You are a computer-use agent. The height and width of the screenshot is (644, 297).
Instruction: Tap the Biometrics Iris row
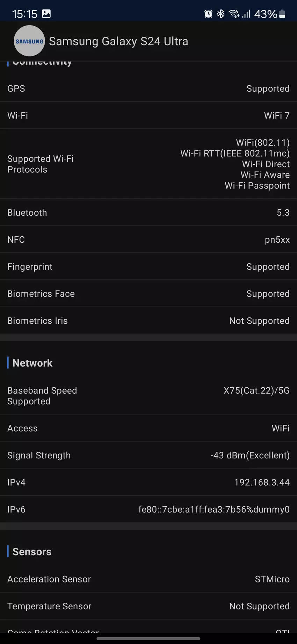tap(148, 321)
